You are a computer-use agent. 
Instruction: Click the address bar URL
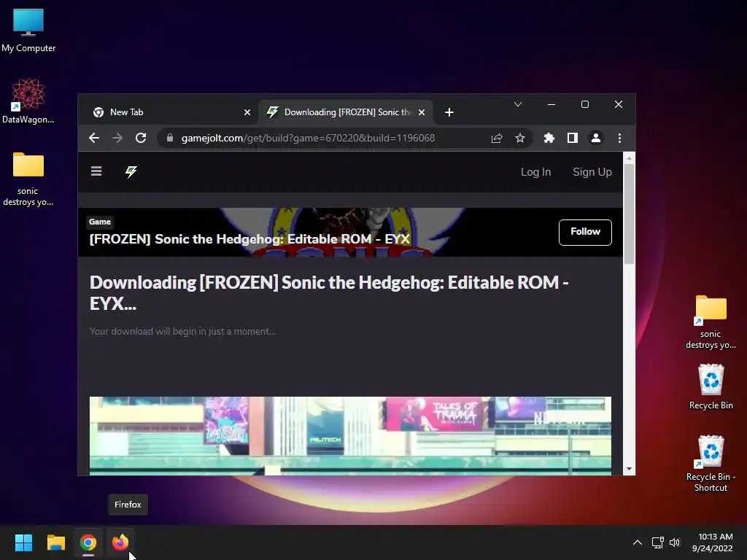coord(308,138)
